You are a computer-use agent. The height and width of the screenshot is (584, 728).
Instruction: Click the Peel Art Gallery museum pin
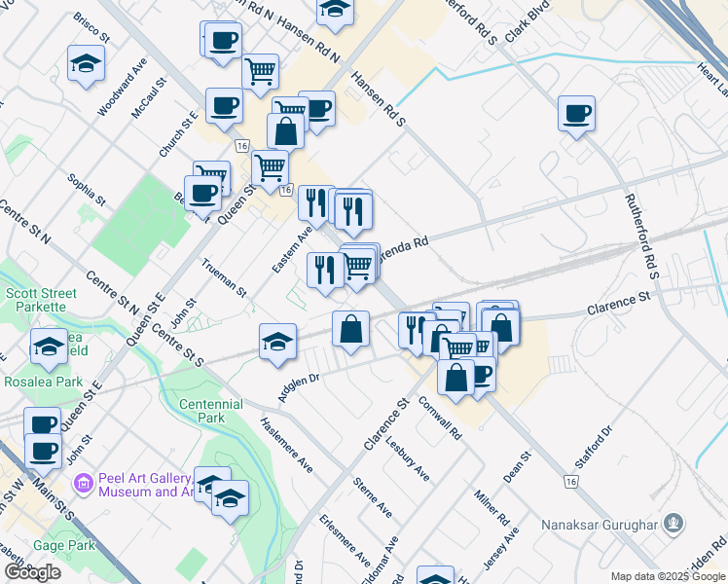(x=83, y=482)
